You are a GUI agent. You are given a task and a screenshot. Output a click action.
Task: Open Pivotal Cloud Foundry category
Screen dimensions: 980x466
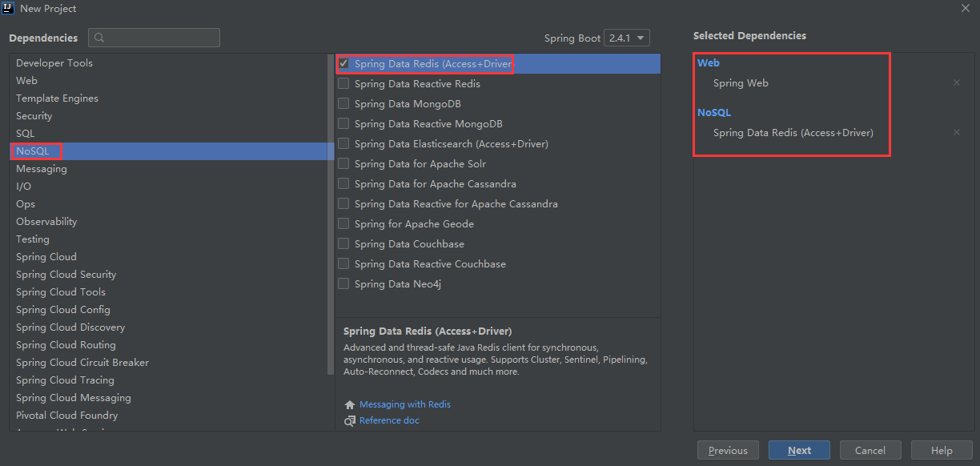coord(168,416)
